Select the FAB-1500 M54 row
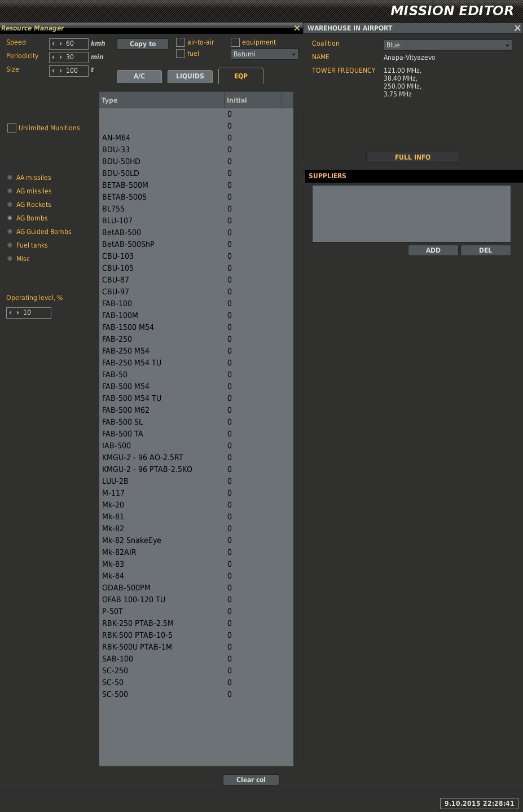Viewport: 523px width, 812px height. pyautogui.click(x=196, y=327)
